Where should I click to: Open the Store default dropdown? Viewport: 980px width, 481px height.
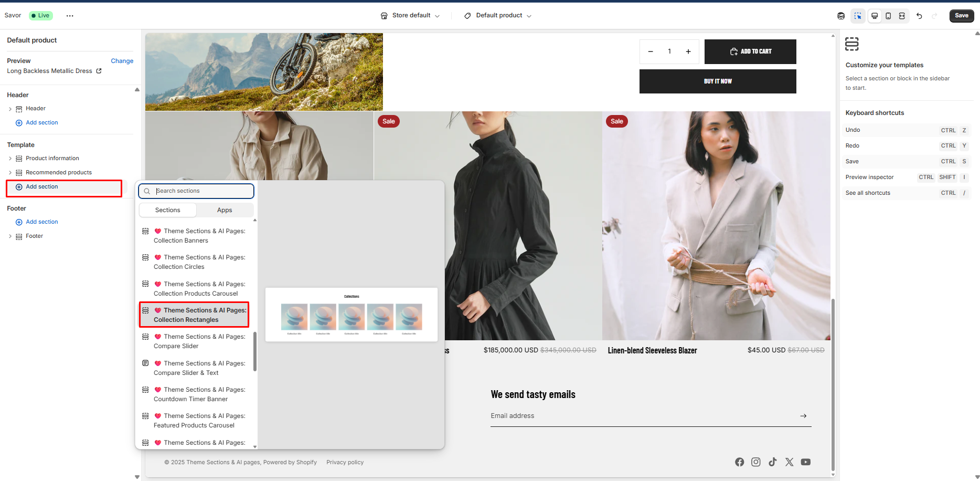click(x=410, y=16)
